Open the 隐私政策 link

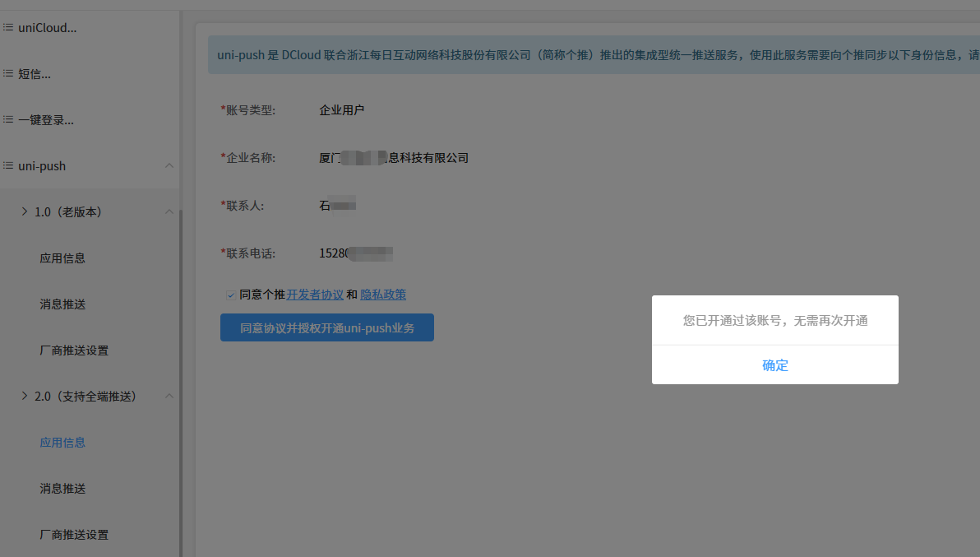tap(383, 295)
